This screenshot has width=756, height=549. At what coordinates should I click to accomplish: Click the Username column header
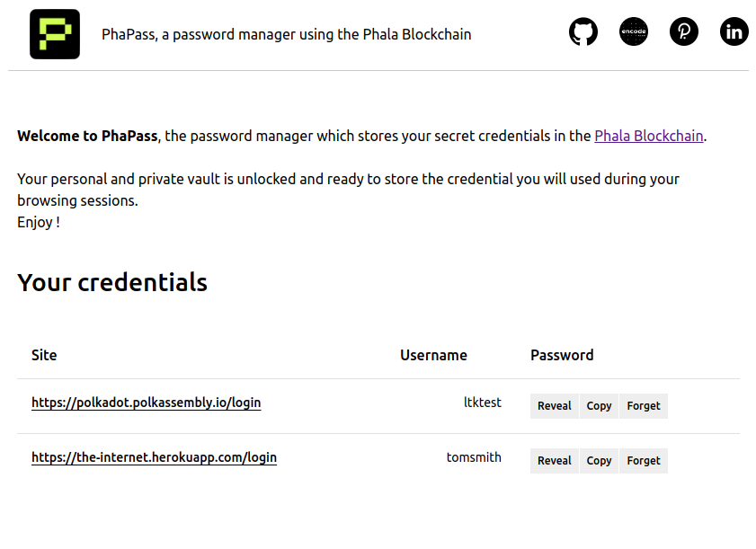click(433, 355)
